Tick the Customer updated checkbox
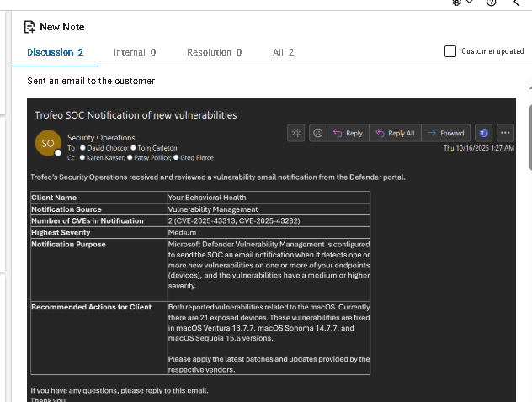532x402 pixels. pos(450,51)
